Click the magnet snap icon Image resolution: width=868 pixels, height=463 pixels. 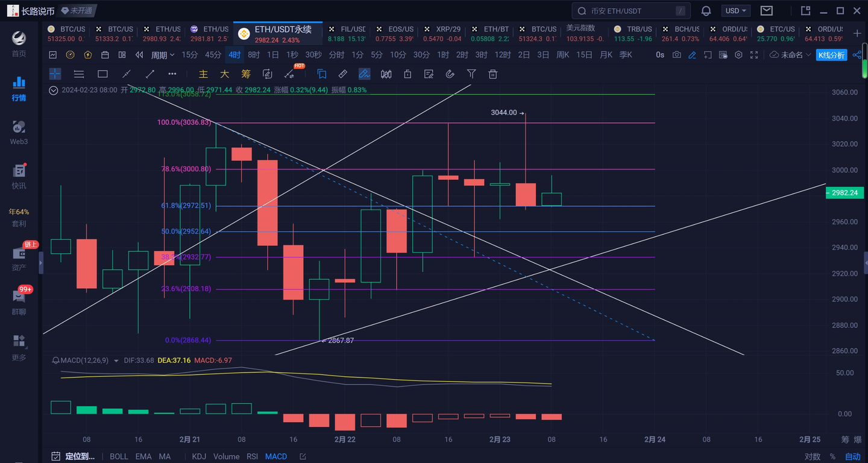click(x=449, y=74)
